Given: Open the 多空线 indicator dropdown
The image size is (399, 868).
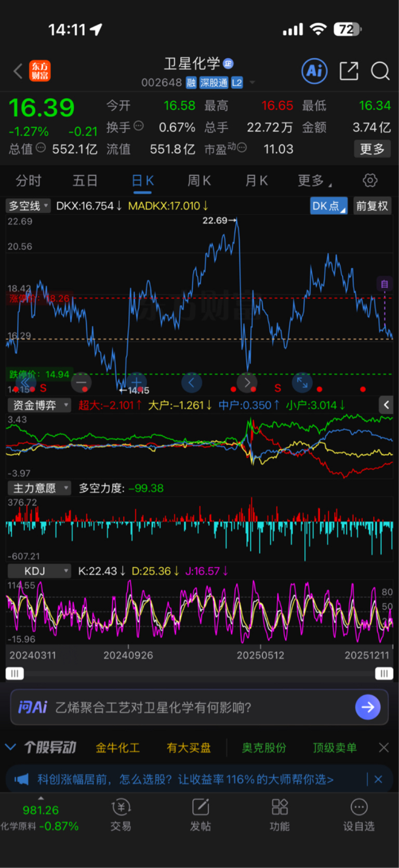Looking at the screenshot, I should pyautogui.click(x=28, y=206).
